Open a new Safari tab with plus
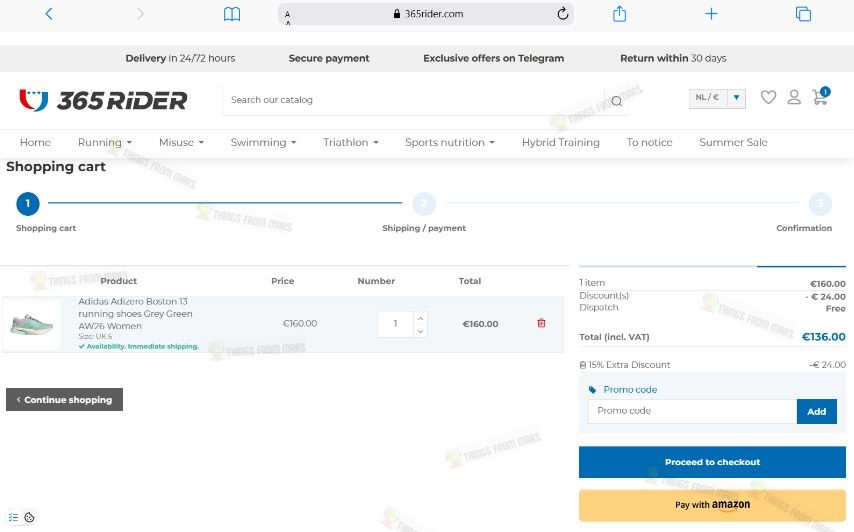 pos(711,14)
